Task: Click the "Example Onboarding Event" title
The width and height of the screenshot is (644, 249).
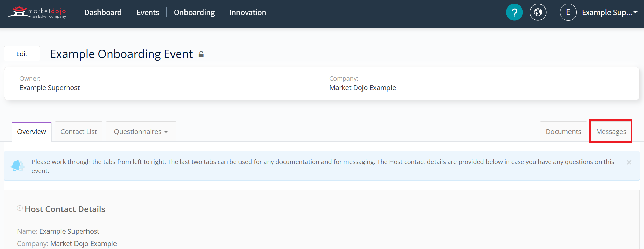Action: 121,54
